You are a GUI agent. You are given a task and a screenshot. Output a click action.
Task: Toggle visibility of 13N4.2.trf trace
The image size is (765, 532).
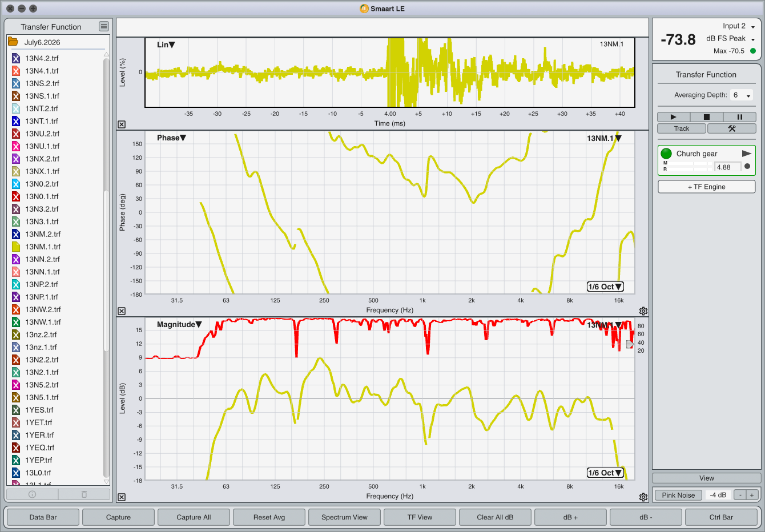[x=16, y=58]
